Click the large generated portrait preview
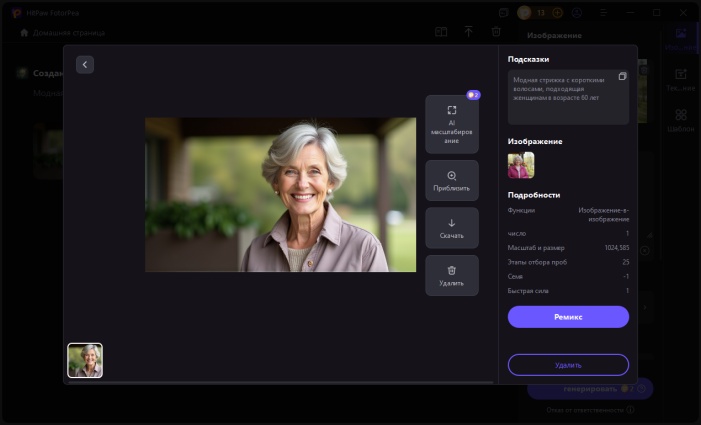This screenshot has height=425, width=701. (x=280, y=195)
